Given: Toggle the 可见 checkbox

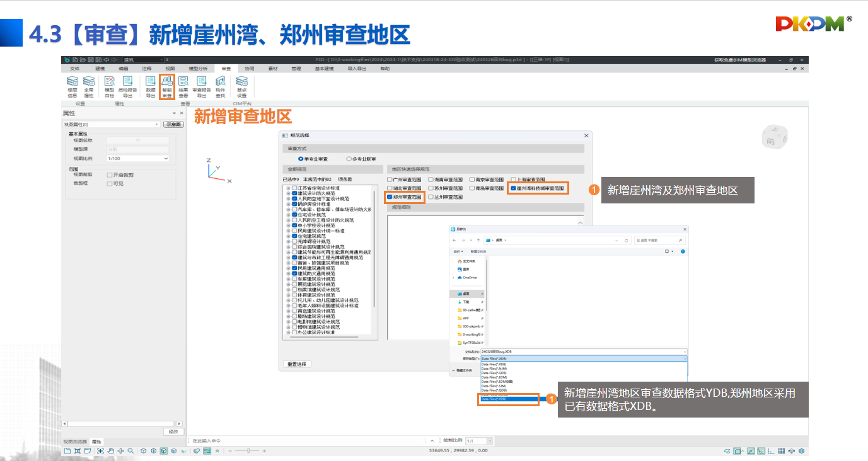Looking at the screenshot, I should (110, 184).
